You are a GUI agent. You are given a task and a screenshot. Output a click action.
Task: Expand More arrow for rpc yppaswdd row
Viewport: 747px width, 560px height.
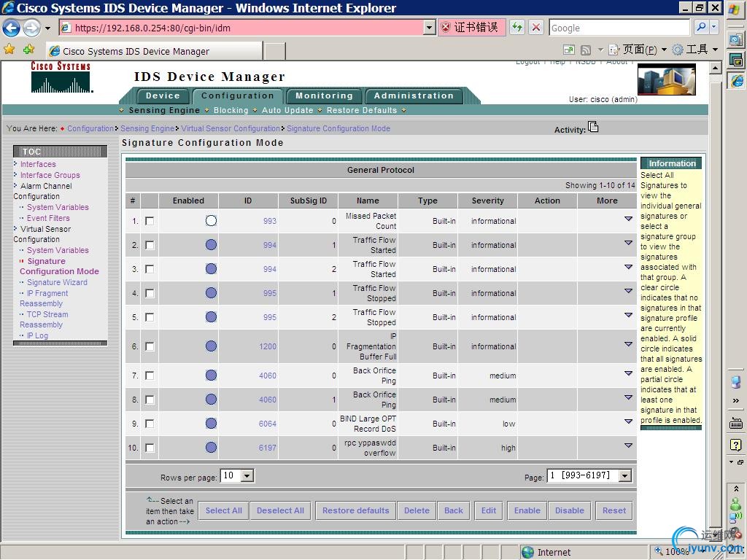(x=628, y=446)
